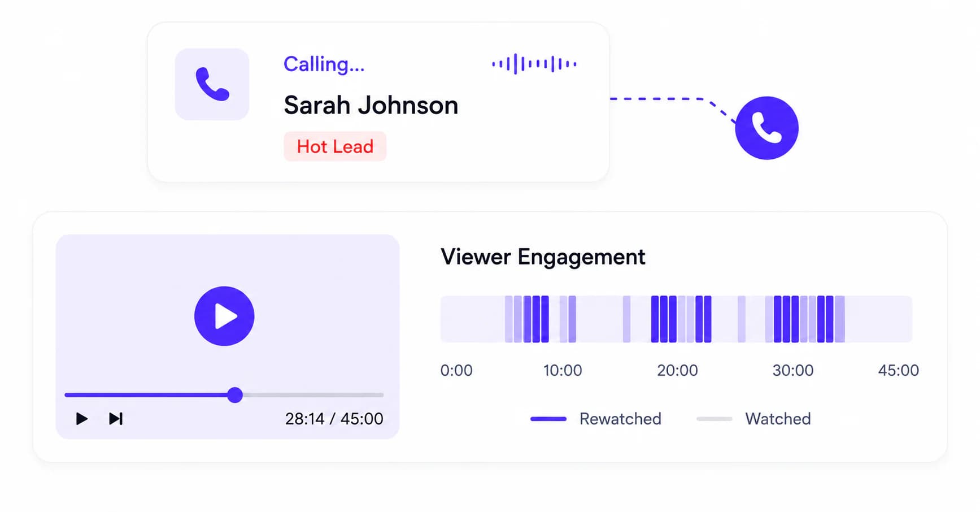This screenshot has height=512, width=980.
Task: Click the 30:00 timeline label
Action: pyautogui.click(x=793, y=371)
